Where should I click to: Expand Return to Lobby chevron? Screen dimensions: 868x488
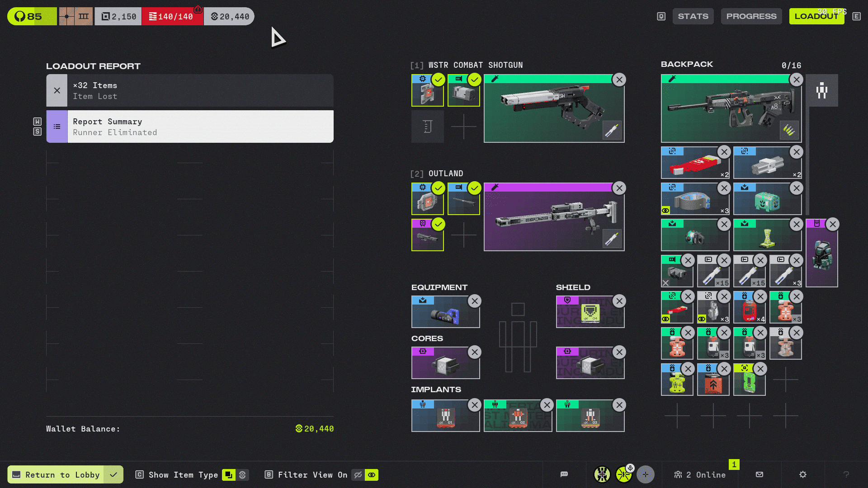pyautogui.click(x=113, y=475)
